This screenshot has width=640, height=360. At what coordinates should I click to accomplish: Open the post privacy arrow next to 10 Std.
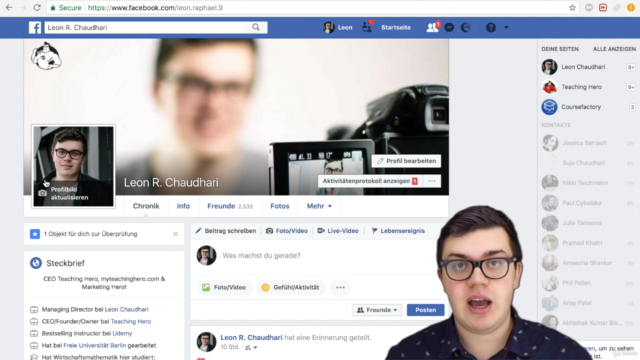tap(255, 347)
